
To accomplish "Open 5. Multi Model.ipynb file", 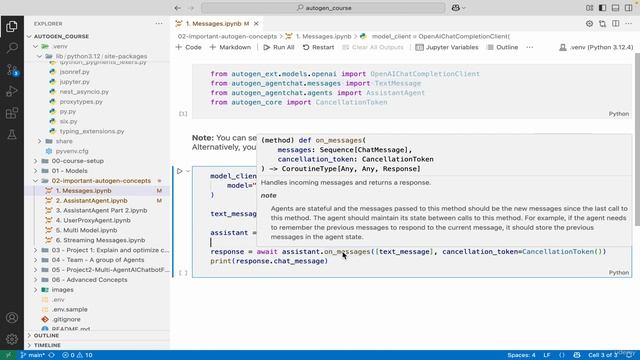I will (x=97, y=230).
